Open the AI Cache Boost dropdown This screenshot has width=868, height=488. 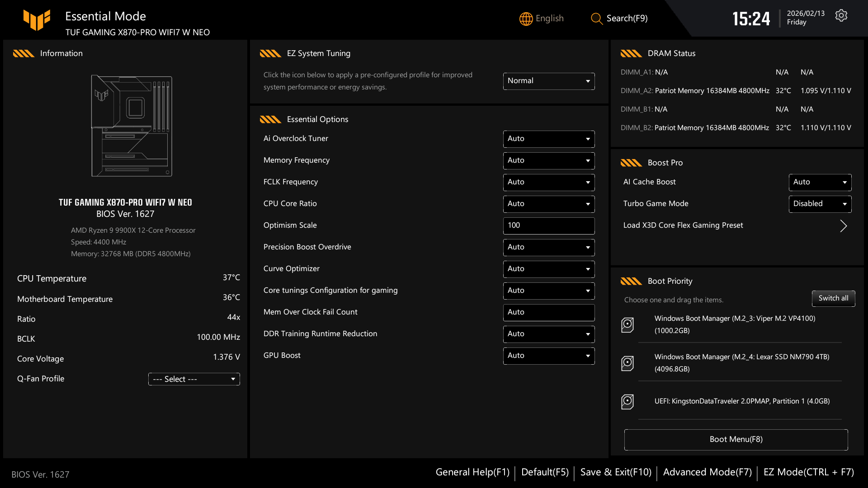click(820, 182)
